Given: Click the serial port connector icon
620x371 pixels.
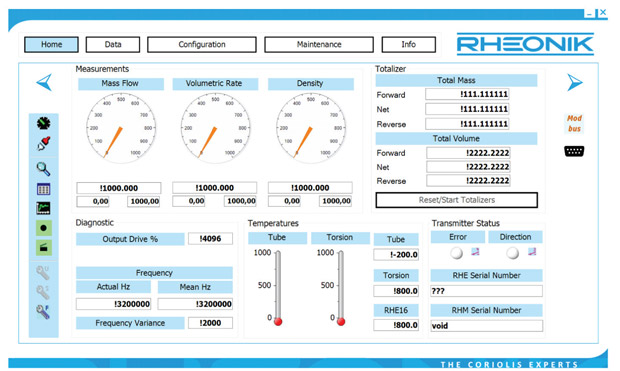Looking at the screenshot, I should 574,151.
